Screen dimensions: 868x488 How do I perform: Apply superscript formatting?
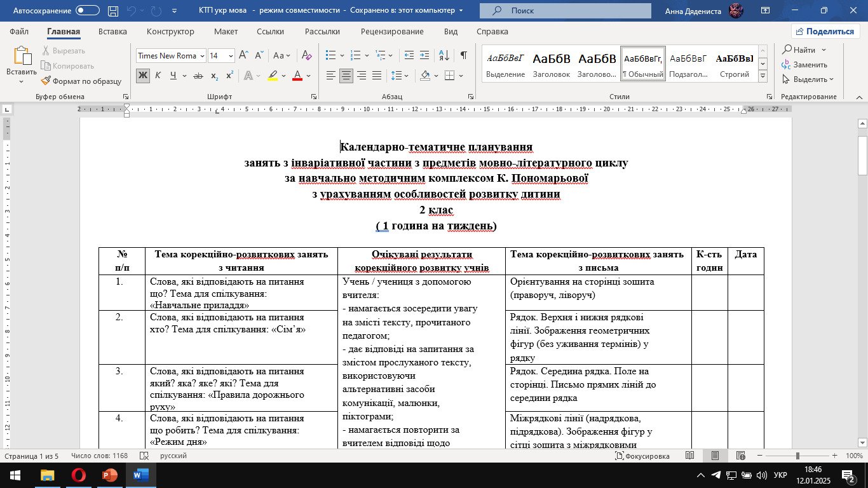tap(229, 76)
